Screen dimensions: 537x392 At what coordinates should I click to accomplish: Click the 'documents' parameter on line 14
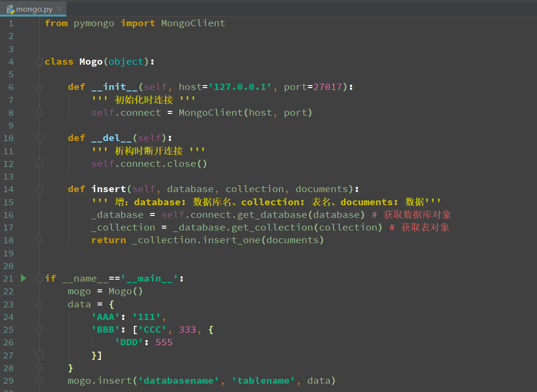point(322,189)
